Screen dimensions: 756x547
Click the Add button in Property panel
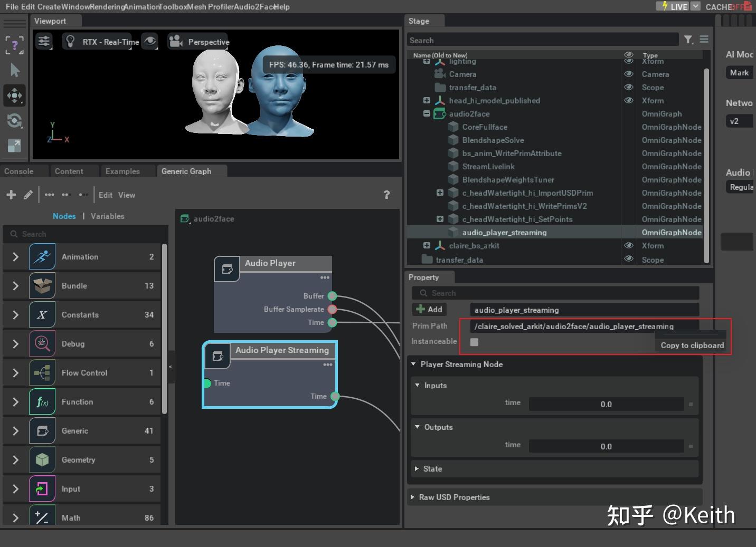429,310
